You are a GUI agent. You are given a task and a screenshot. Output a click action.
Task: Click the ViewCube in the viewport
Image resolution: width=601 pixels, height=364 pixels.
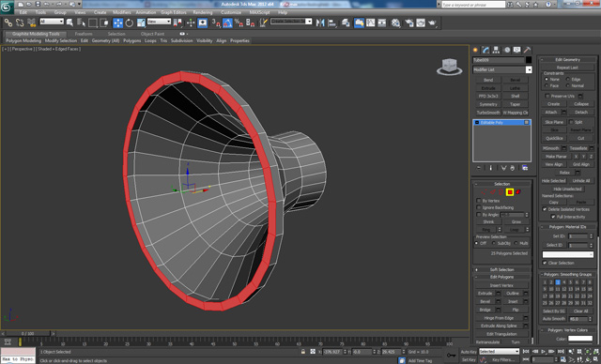point(449,67)
